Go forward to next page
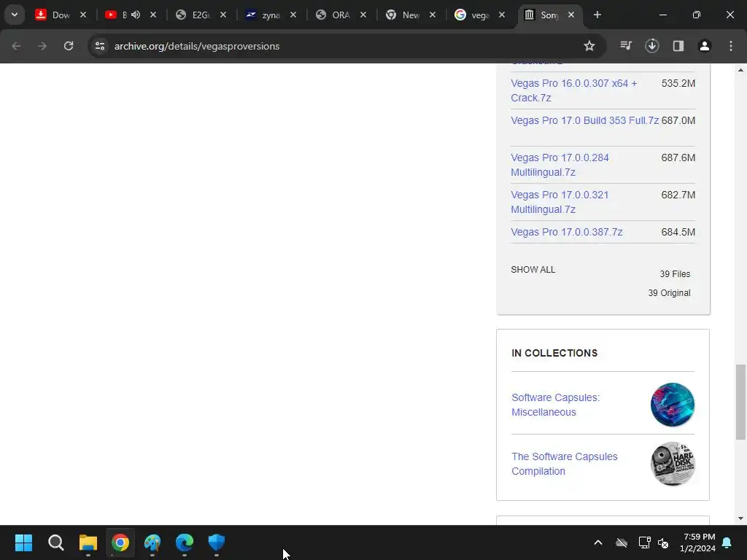 (x=42, y=46)
